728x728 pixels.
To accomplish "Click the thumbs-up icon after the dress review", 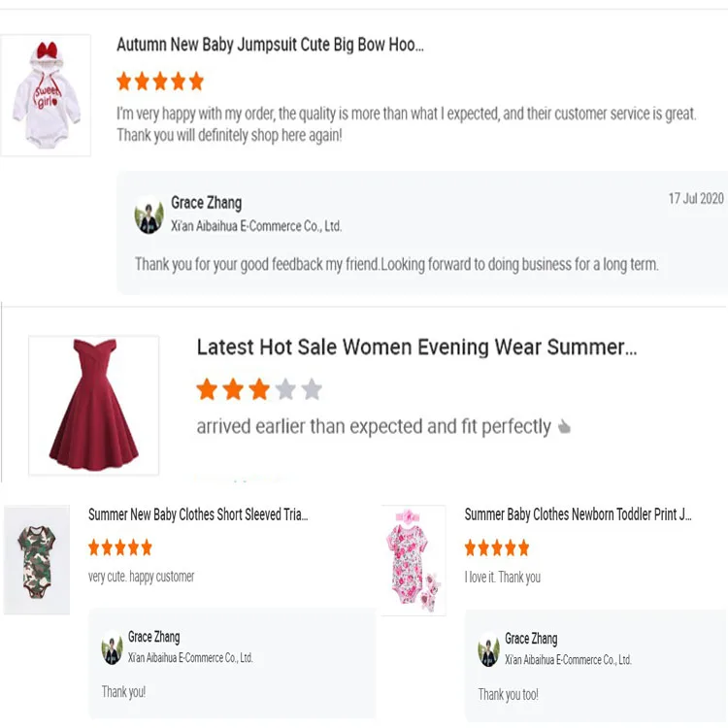I will click(x=564, y=427).
